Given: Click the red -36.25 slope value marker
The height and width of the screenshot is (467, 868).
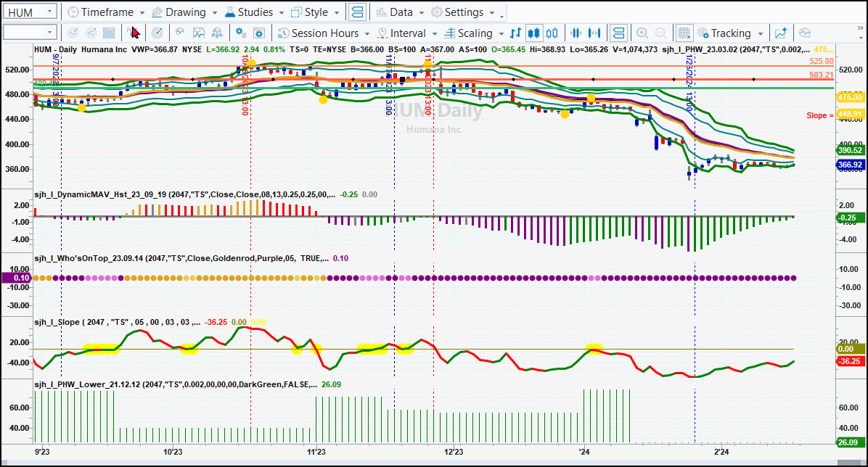Looking at the screenshot, I should pos(850,361).
